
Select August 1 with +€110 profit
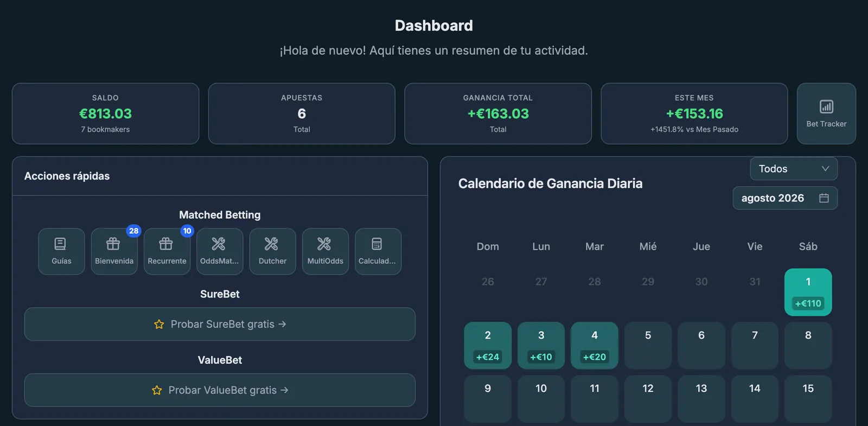point(808,292)
